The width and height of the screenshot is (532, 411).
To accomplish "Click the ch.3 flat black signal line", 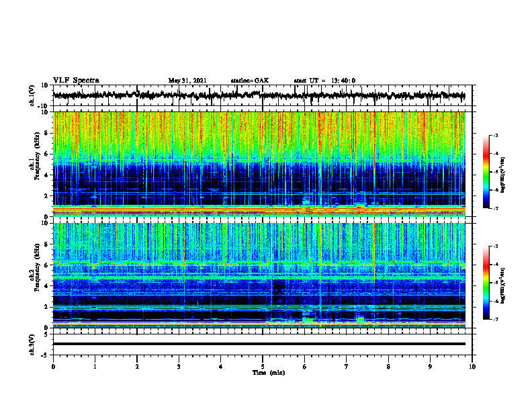I will tap(259, 344).
